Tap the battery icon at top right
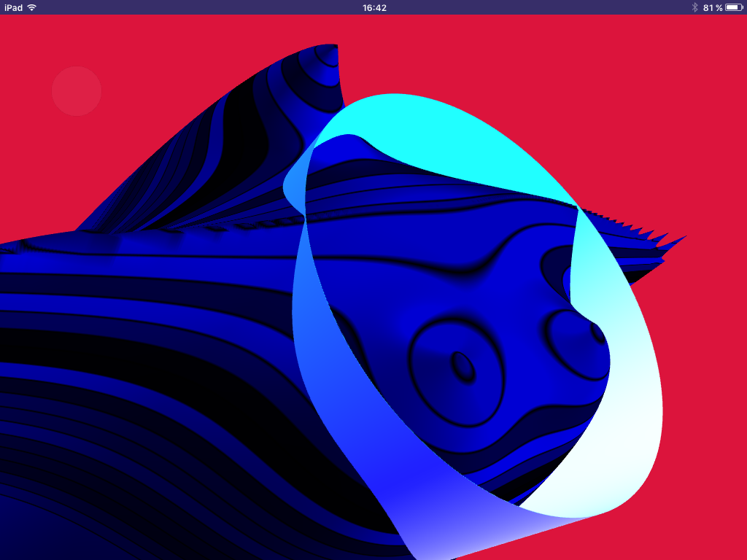Viewport: 747px width, 560px height. pos(733,9)
